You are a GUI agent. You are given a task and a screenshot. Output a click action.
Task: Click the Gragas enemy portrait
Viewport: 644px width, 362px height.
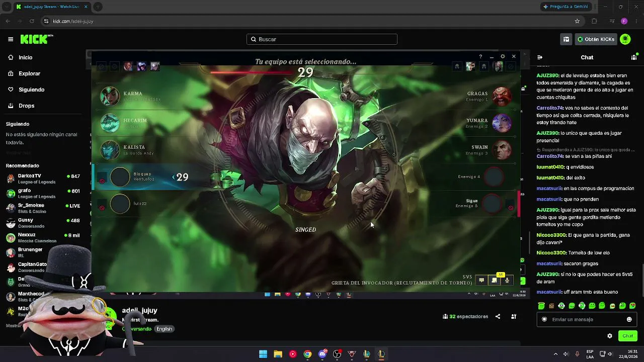502,96
